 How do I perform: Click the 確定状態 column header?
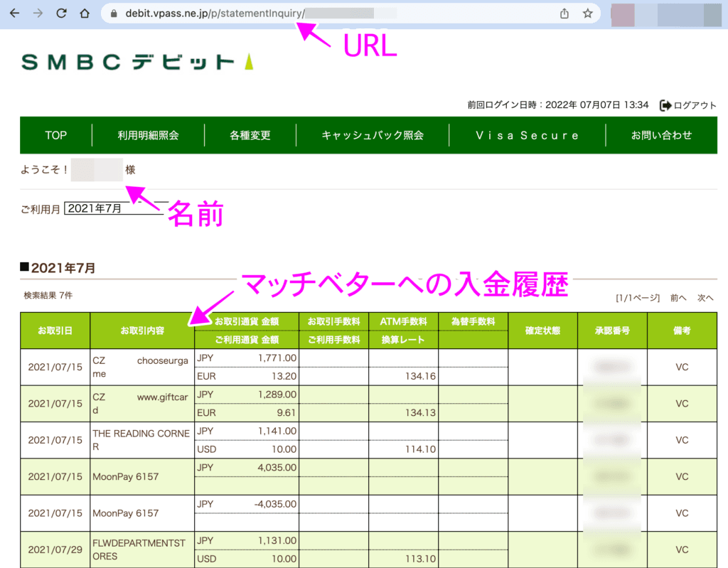(x=542, y=331)
